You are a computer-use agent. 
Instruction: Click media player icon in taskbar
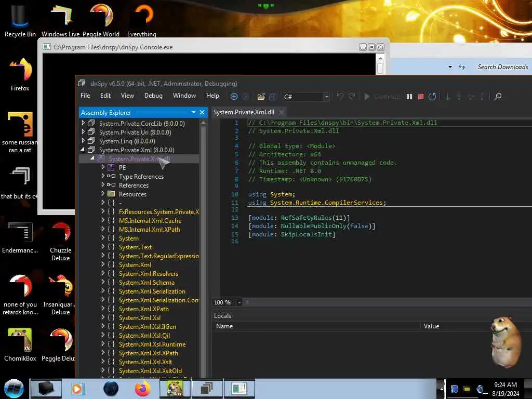78,389
